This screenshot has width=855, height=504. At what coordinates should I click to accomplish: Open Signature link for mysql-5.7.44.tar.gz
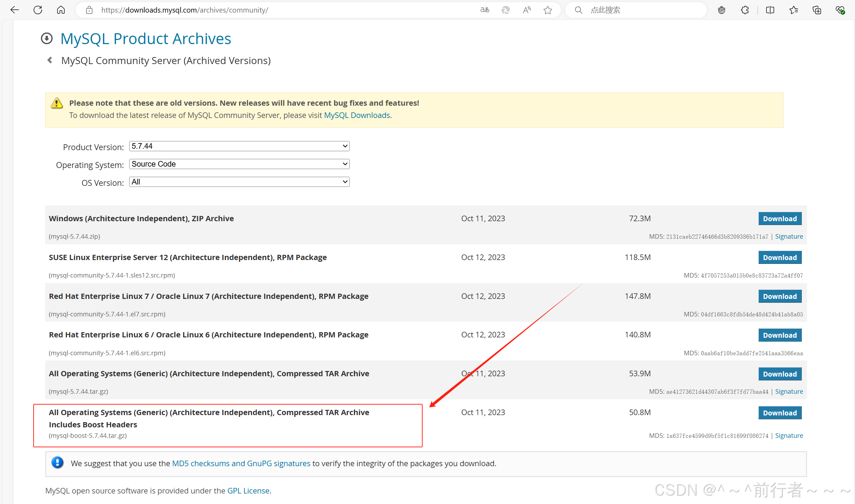pos(789,391)
